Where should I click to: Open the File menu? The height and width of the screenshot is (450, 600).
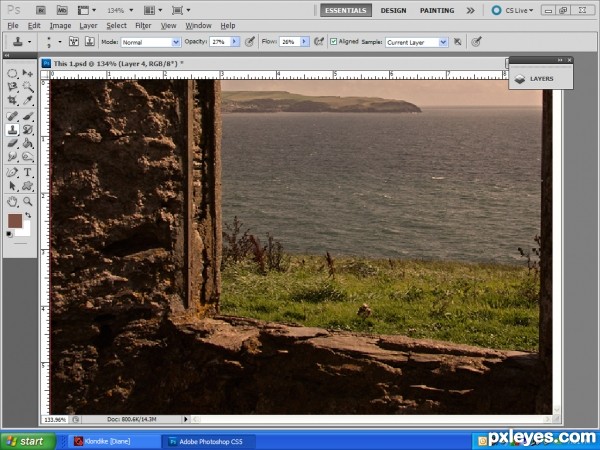13,26
